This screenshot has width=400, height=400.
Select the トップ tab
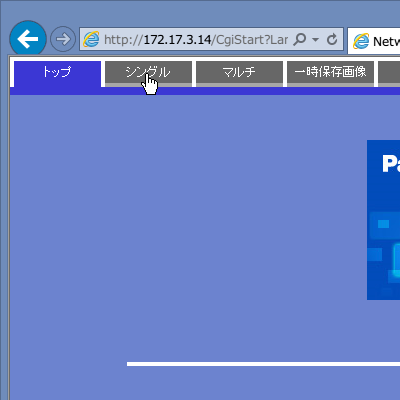57,73
